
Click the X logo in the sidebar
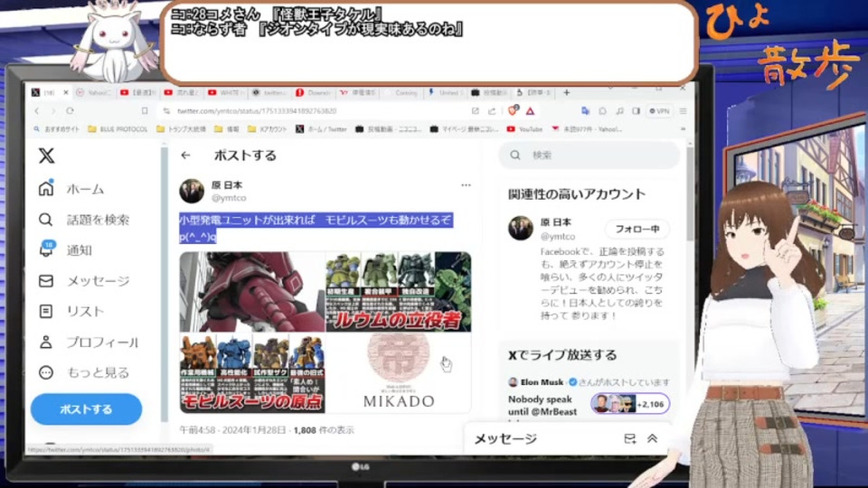[46, 155]
